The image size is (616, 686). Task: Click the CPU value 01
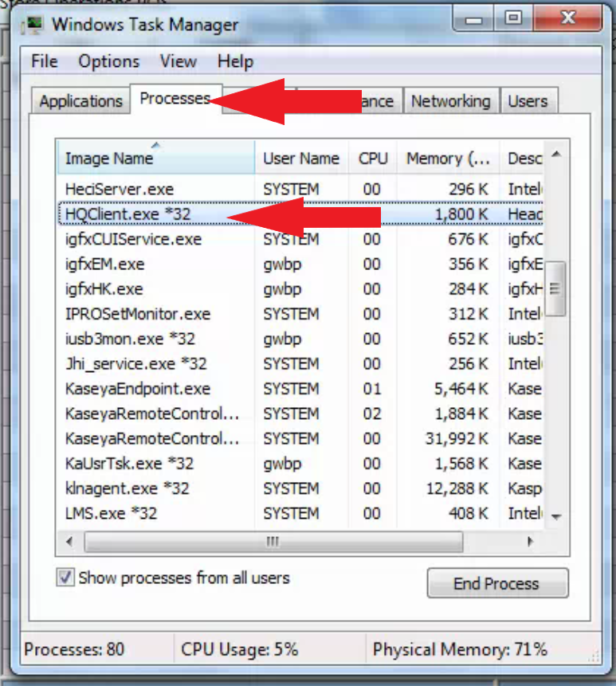(372, 389)
